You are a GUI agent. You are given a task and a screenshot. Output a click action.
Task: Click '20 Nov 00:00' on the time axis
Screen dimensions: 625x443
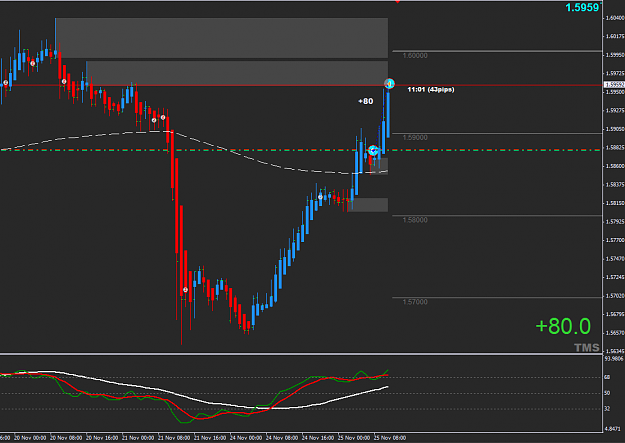point(30,438)
